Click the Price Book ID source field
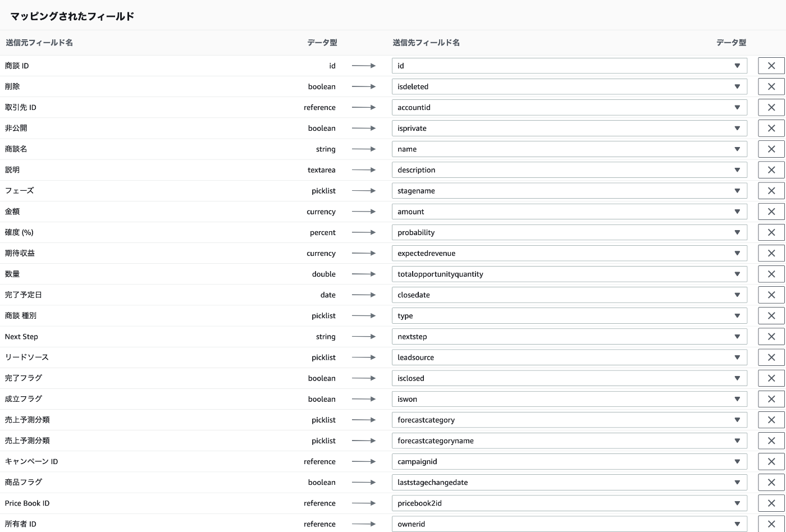Image resolution: width=786 pixels, height=532 pixels. coord(27,503)
